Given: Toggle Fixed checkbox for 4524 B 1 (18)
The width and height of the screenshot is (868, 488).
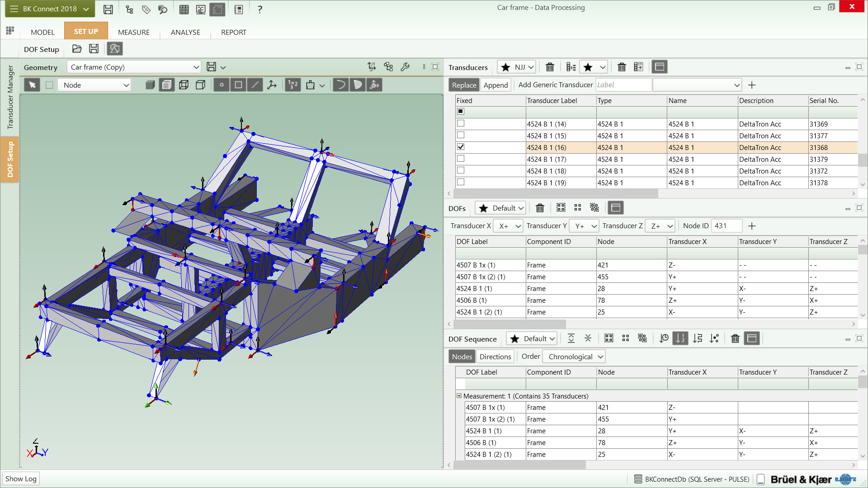Looking at the screenshot, I should pyautogui.click(x=461, y=170).
